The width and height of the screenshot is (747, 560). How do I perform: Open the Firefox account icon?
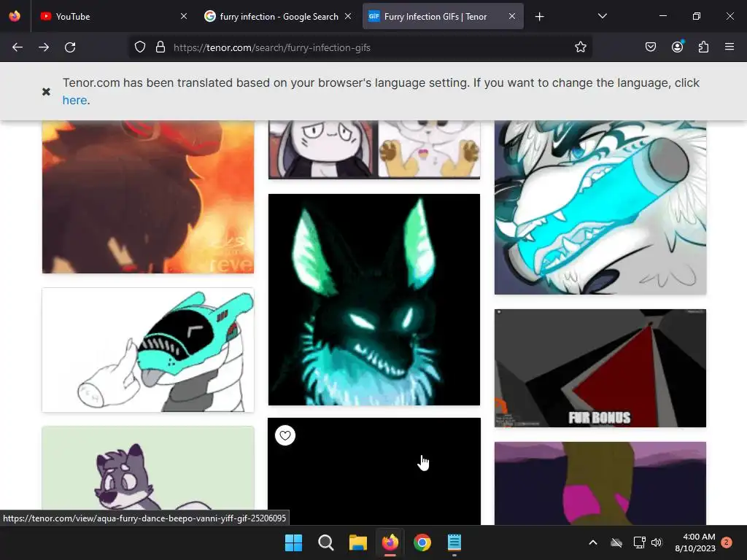click(x=677, y=47)
